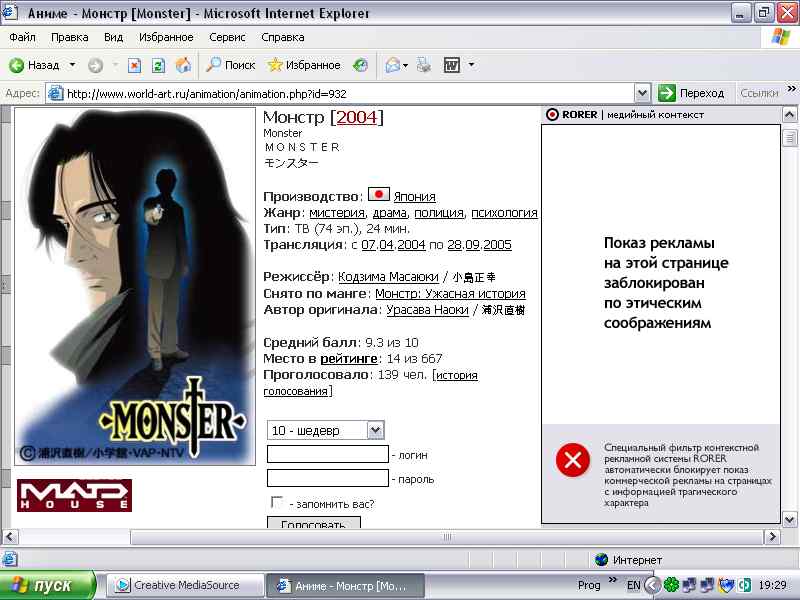Click the RORER logo icon in ad header
Image resolution: width=800 pixels, height=600 pixels.
(553, 114)
